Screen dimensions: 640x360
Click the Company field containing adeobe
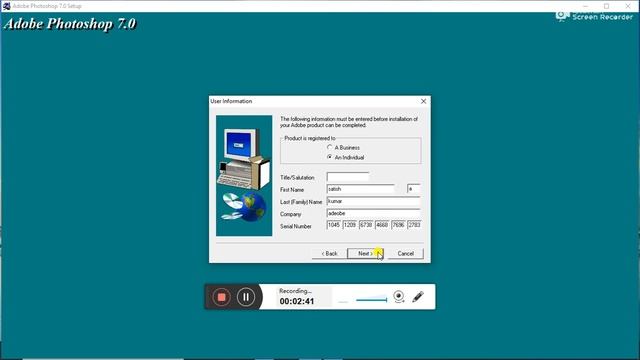pyautogui.click(x=373, y=213)
